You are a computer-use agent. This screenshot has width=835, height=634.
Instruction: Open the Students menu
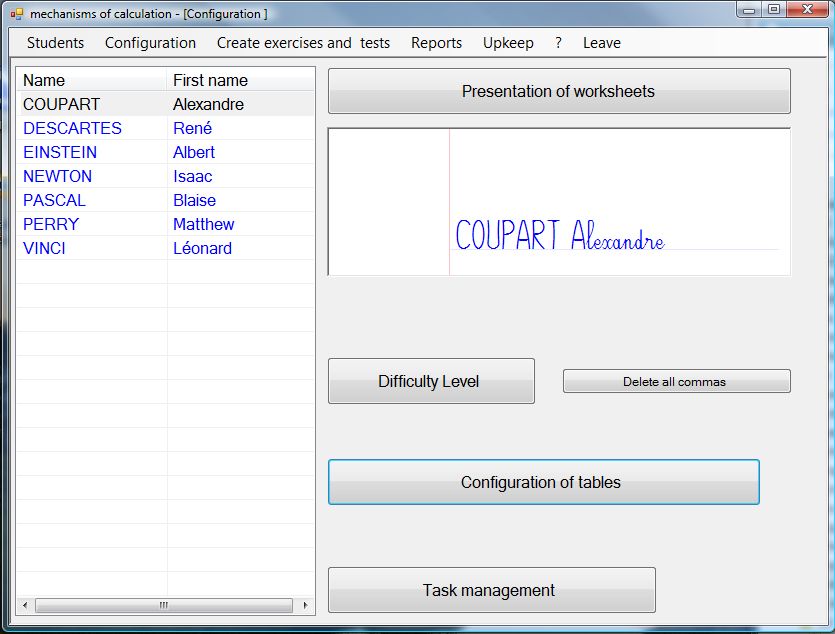[x=55, y=43]
